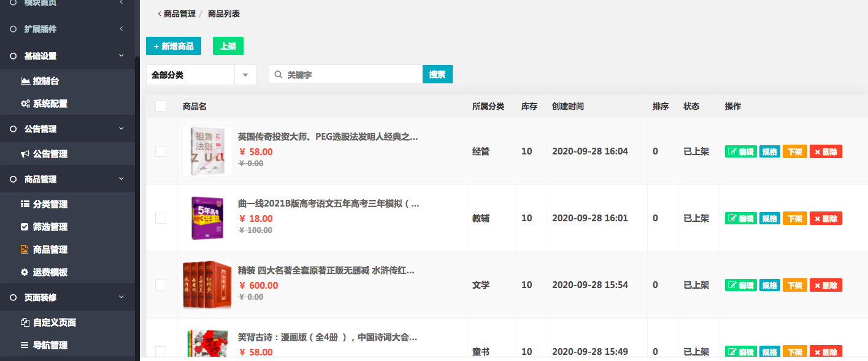The height and width of the screenshot is (361, 868).
Task: Click circle icon beside 页面装修
Action: point(13,297)
